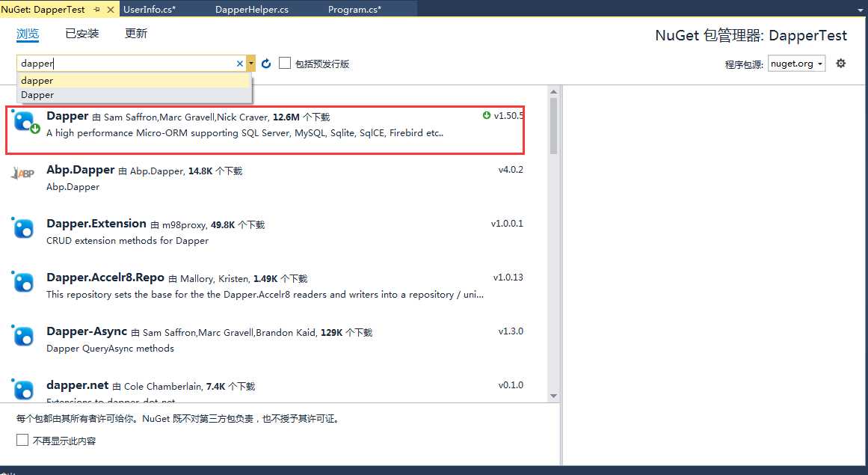Close the NuGet: DapperTest tab
868x475 pixels.
[111, 10]
